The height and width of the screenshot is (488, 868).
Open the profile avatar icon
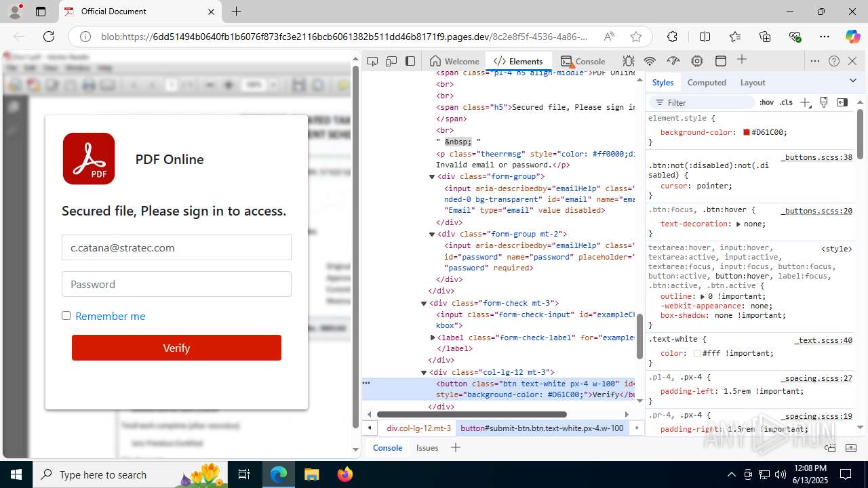(15, 12)
